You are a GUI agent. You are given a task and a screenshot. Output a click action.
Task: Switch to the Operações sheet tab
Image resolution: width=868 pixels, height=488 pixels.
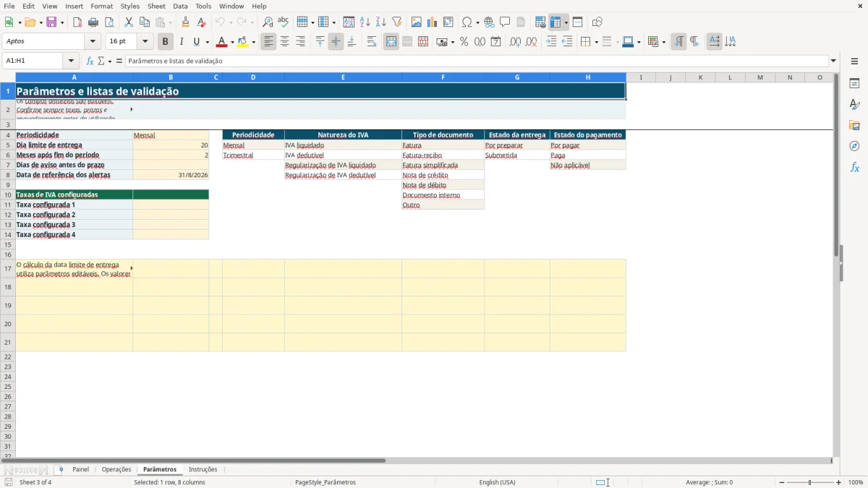116,469
